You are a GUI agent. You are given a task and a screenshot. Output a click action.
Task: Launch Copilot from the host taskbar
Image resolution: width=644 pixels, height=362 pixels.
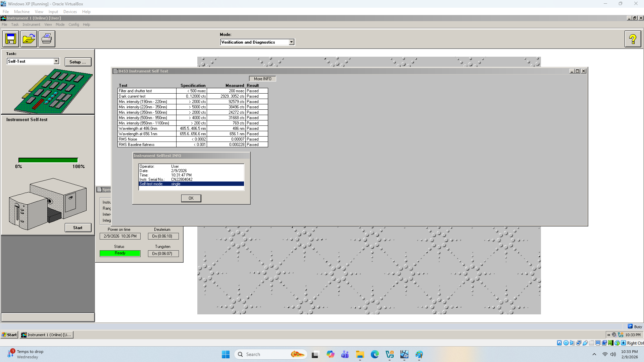pyautogui.click(x=330, y=354)
